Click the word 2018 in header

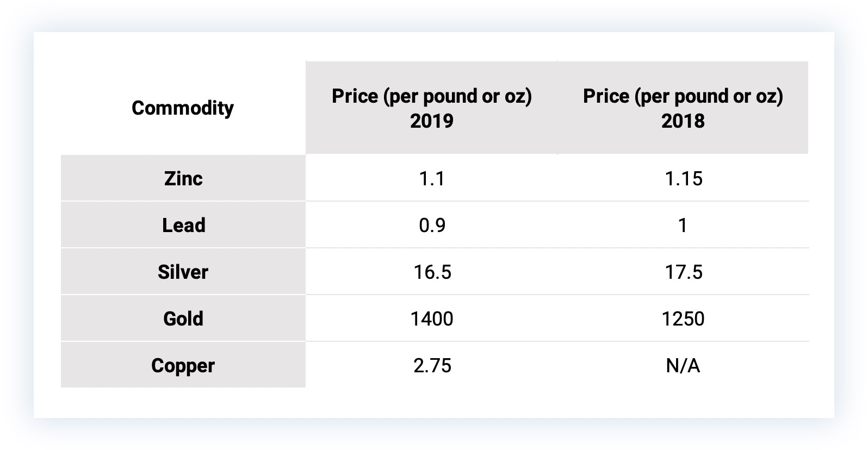pos(683,121)
